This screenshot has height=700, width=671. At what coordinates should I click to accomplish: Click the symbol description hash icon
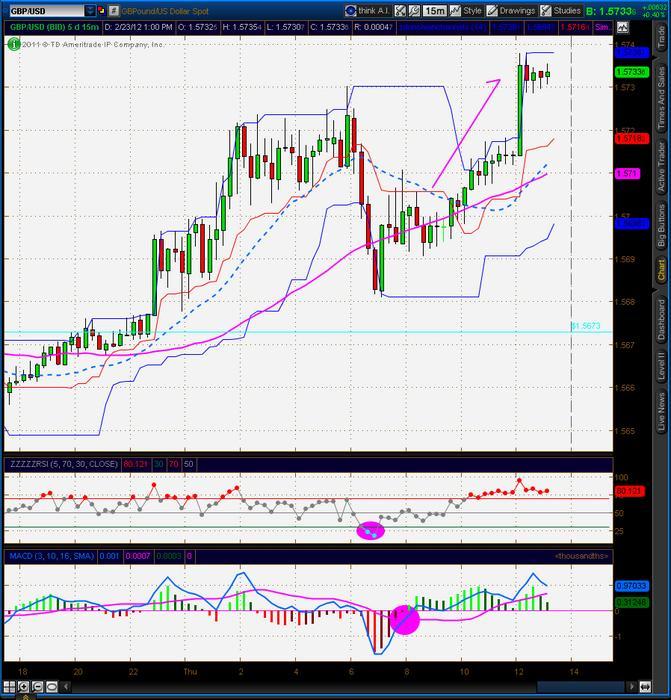(x=114, y=11)
